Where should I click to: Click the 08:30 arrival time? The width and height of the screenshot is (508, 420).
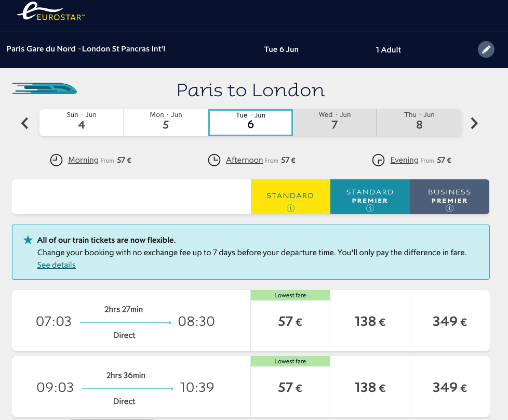196,321
